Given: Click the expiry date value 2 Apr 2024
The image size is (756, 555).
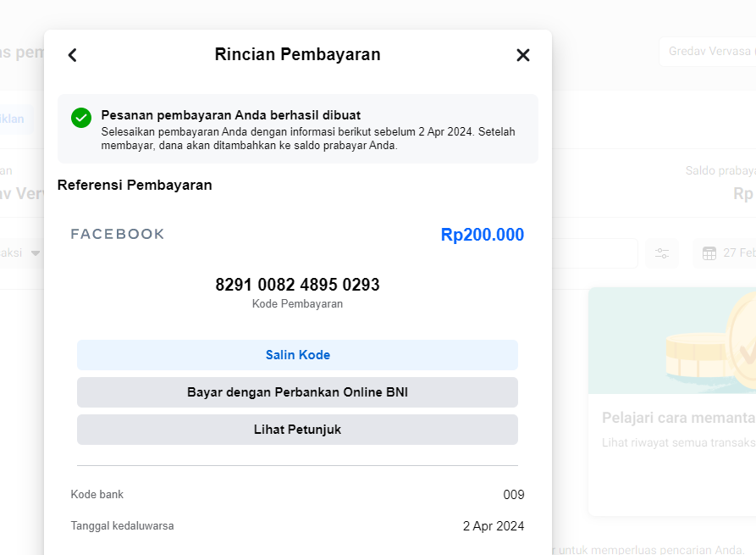Looking at the screenshot, I should click(493, 526).
